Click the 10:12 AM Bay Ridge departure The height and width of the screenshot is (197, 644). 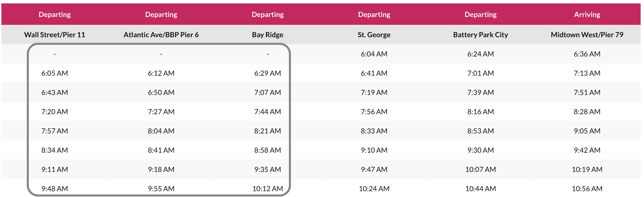point(267,189)
